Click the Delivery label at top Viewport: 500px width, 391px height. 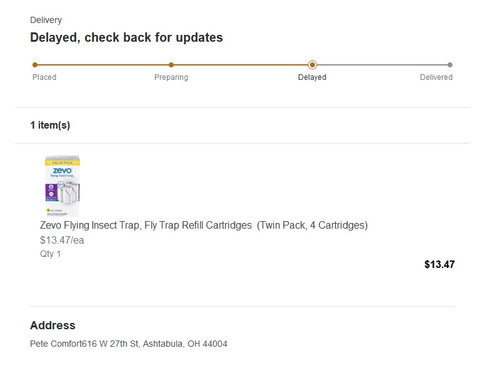pos(46,20)
